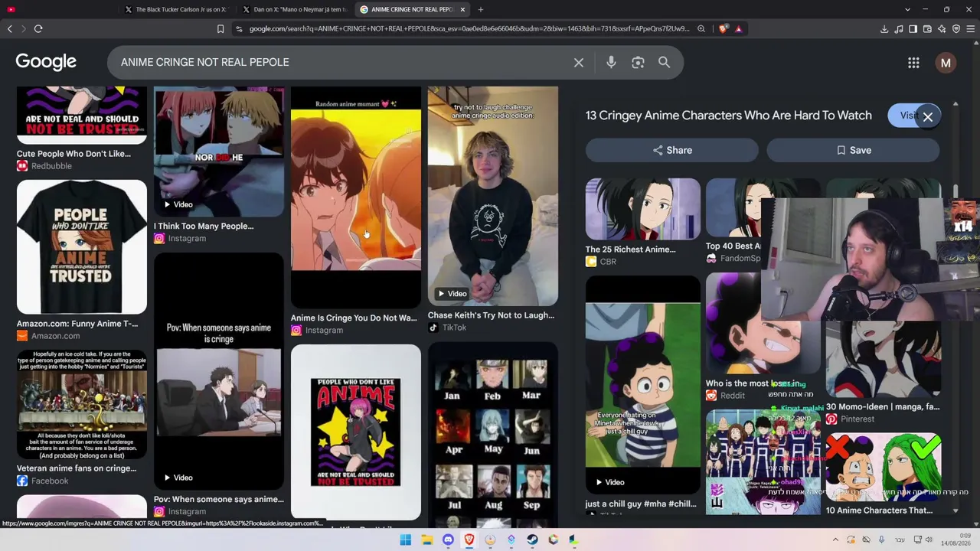Clear the search box text
The image size is (980, 551).
point(579,63)
